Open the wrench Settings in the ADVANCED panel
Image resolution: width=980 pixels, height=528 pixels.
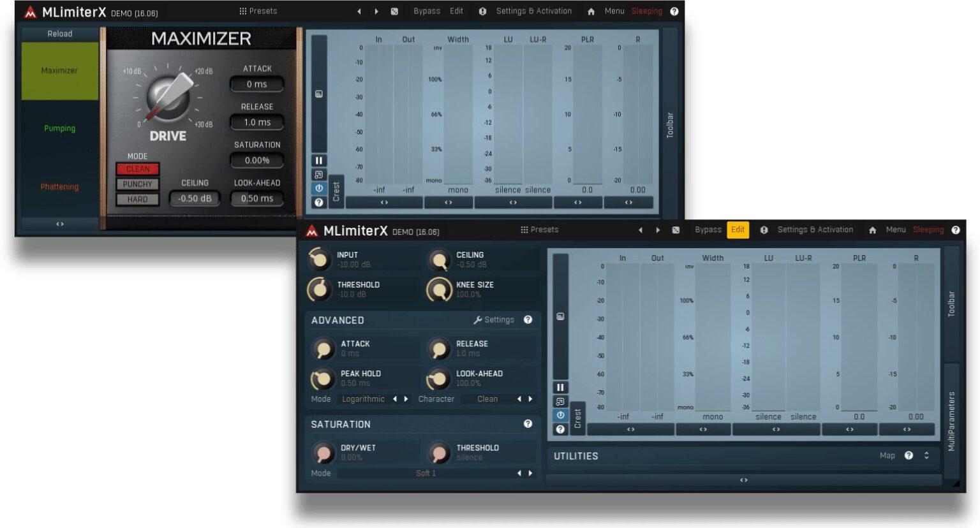tap(494, 319)
